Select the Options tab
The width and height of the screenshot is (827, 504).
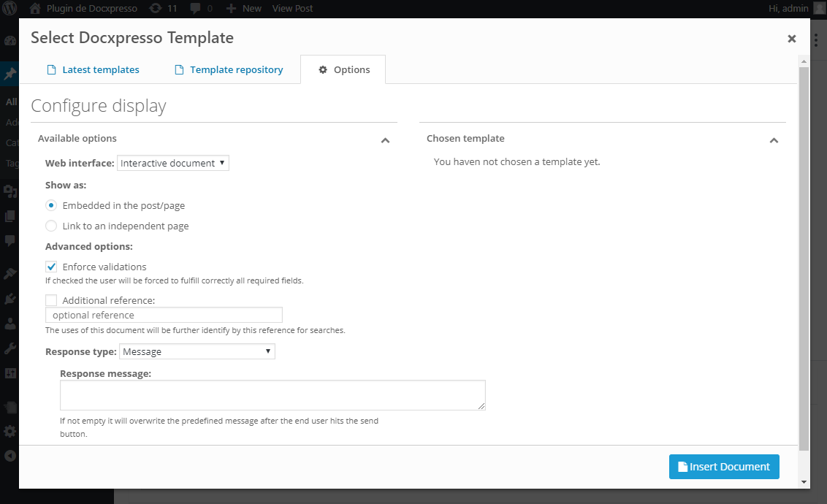pos(343,69)
